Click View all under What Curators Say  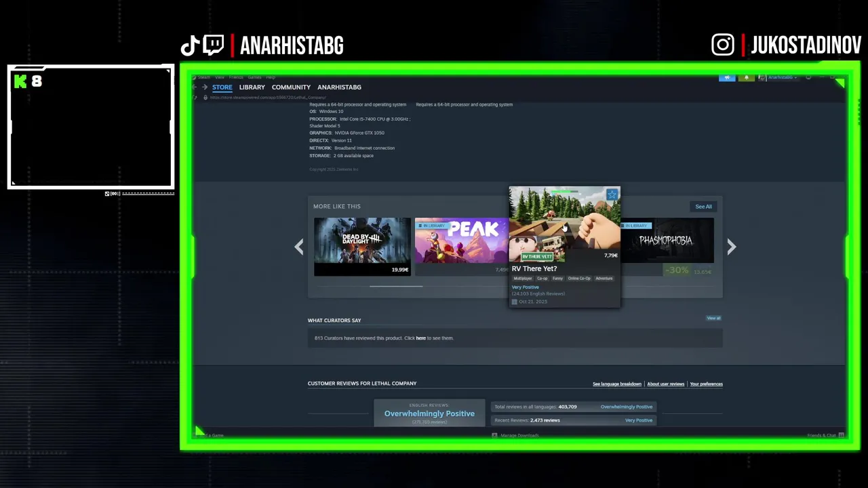point(713,318)
